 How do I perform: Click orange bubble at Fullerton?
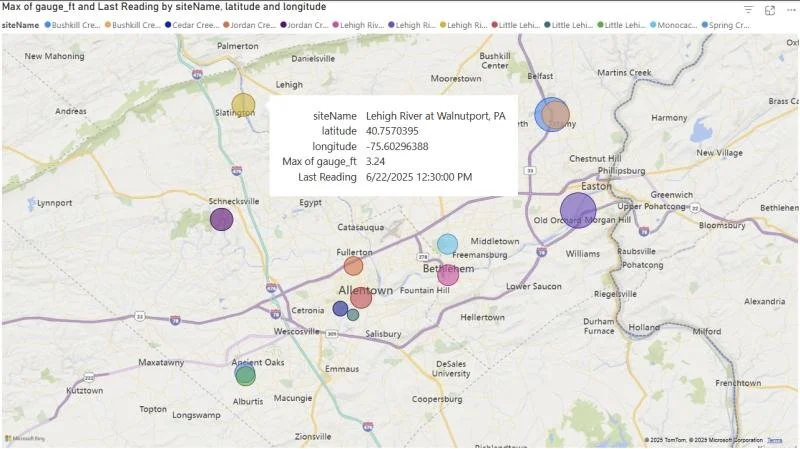tap(353, 266)
